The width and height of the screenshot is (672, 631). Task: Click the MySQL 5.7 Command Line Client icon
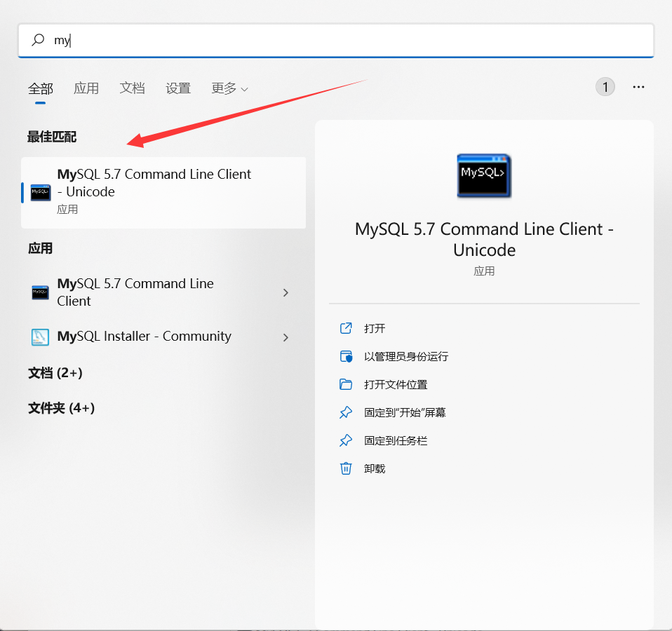pyautogui.click(x=40, y=292)
